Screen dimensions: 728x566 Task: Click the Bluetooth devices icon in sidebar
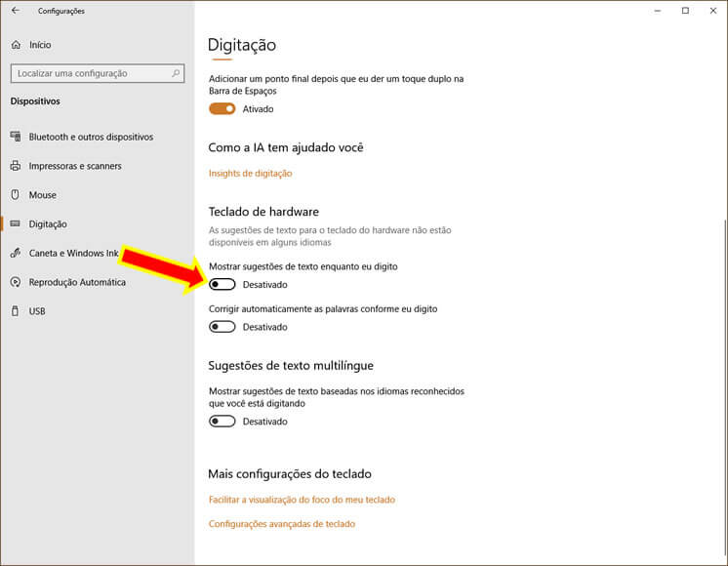coord(16,137)
